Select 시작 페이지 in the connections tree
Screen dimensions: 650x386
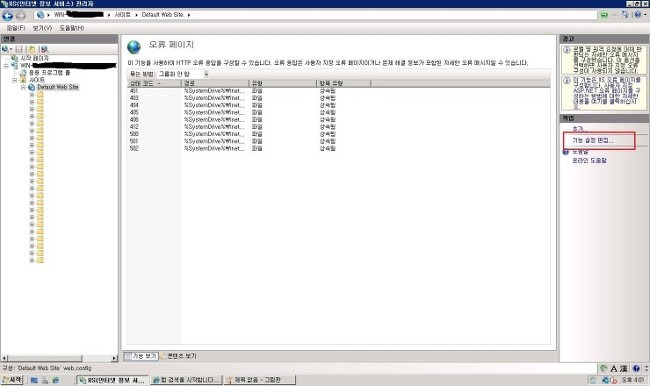tap(35, 58)
